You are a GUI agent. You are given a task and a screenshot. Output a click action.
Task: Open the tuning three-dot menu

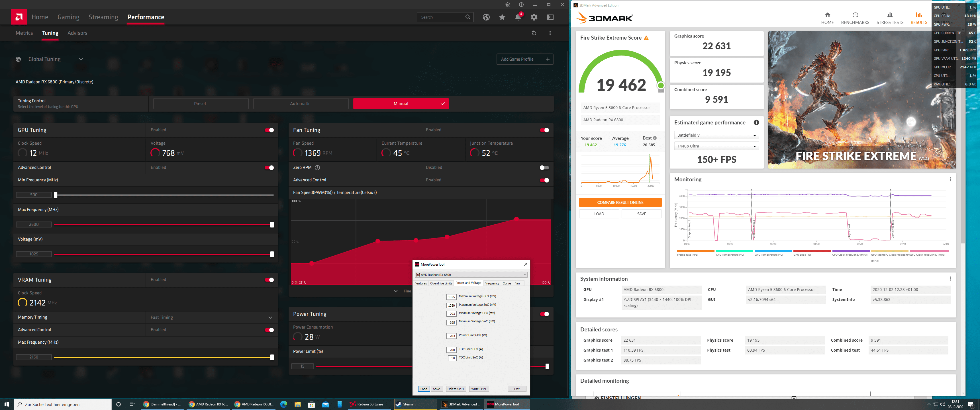point(550,33)
